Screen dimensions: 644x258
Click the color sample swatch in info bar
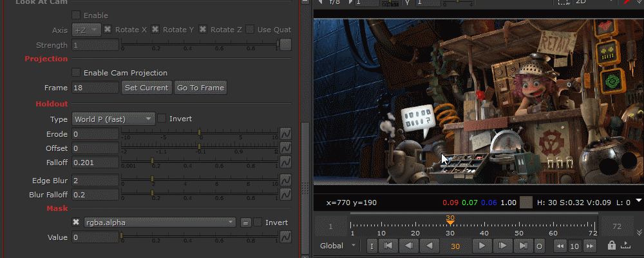point(526,203)
